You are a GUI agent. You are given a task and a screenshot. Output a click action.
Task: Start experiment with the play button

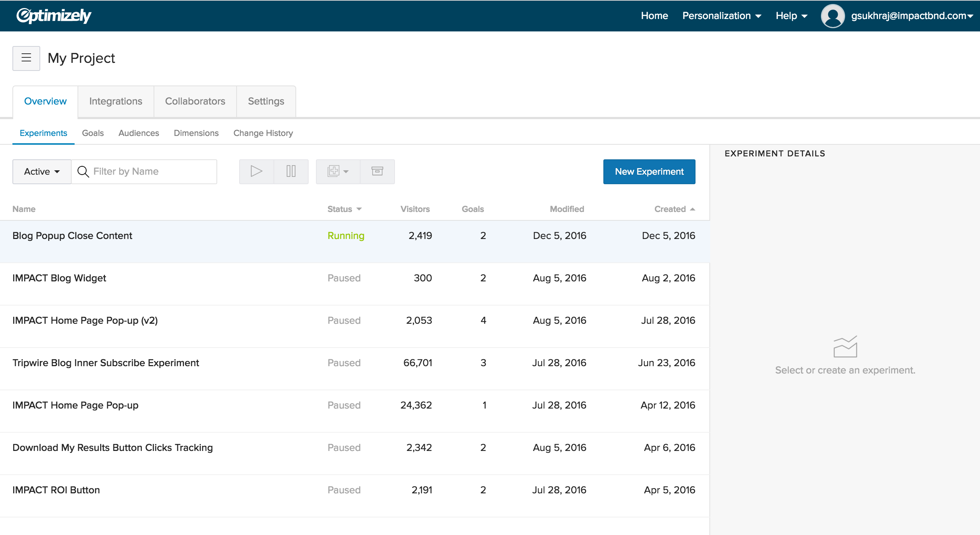[x=256, y=171]
